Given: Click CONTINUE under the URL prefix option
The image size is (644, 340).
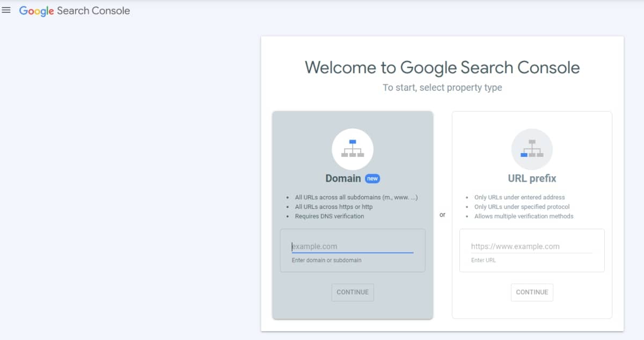Looking at the screenshot, I should click(532, 292).
